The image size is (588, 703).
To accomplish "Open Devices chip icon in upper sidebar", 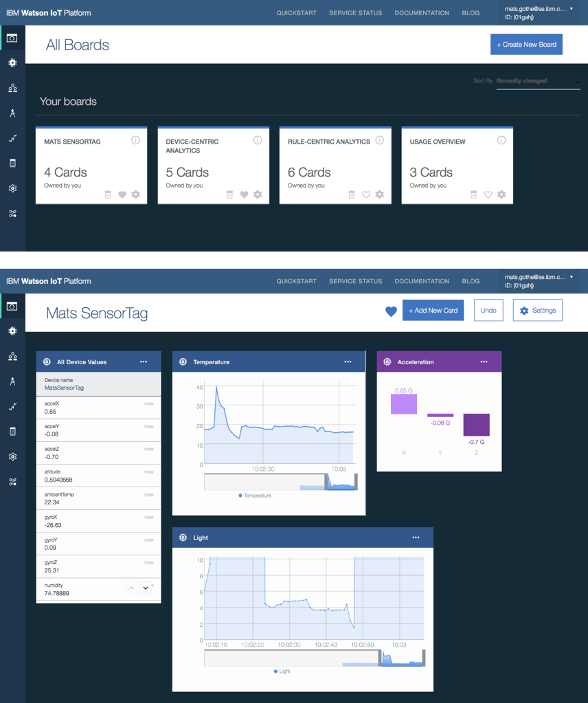I will (12, 63).
